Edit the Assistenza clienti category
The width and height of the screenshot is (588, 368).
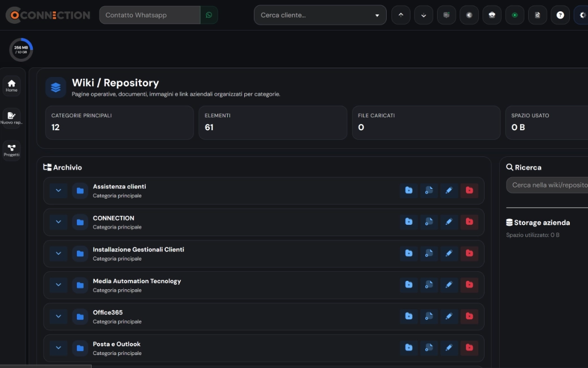(449, 190)
